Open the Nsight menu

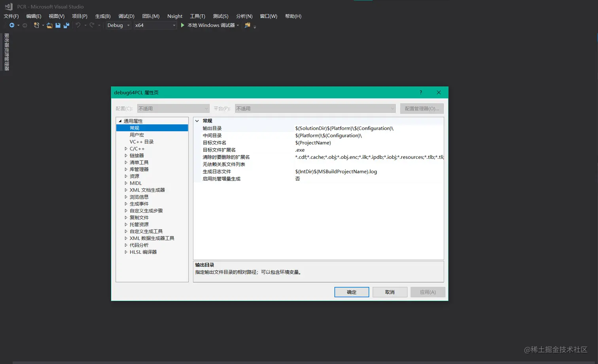[175, 16]
